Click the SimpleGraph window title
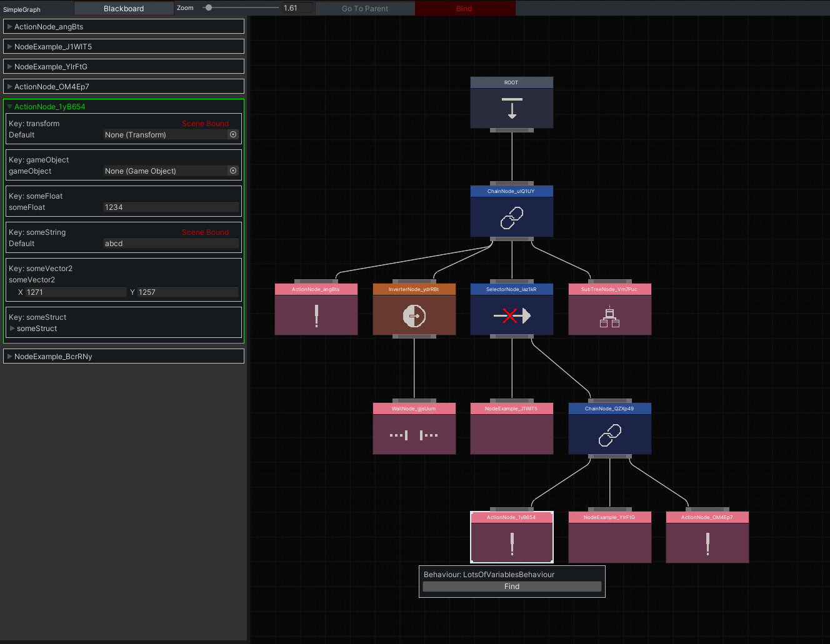 coord(22,9)
